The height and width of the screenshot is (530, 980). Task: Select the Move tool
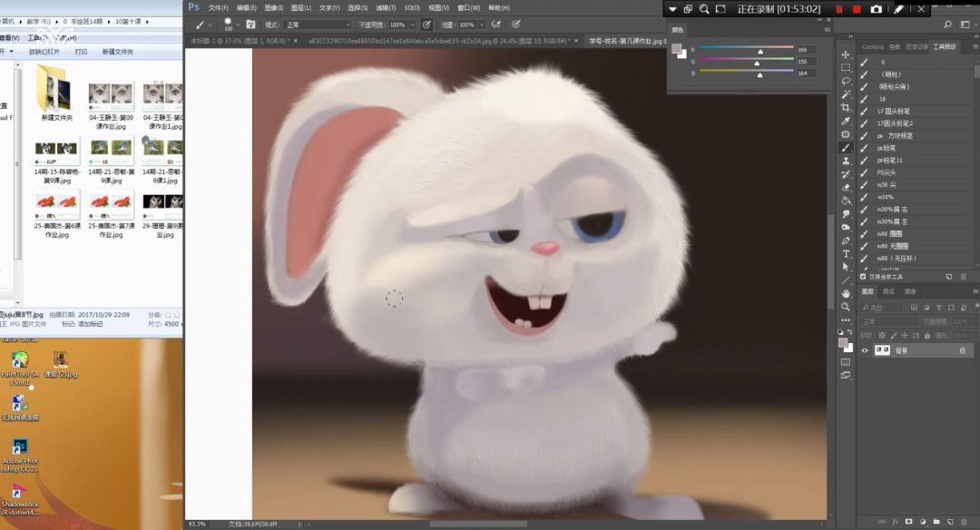pyautogui.click(x=846, y=54)
